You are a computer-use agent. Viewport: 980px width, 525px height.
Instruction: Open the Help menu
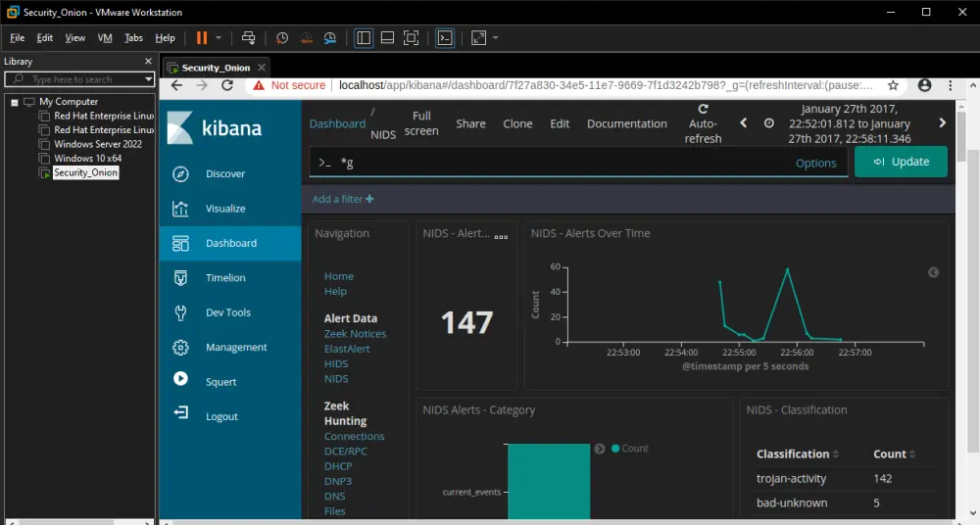click(x=165, y=38)
